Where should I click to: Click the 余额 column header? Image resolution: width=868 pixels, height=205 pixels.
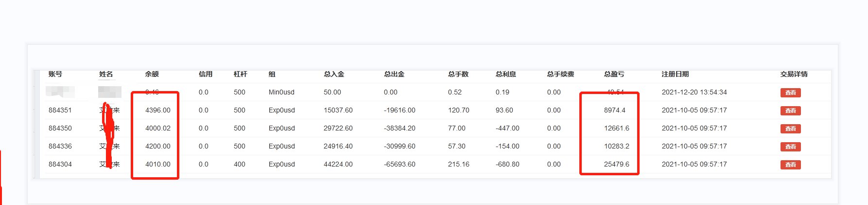pos(152,74)
